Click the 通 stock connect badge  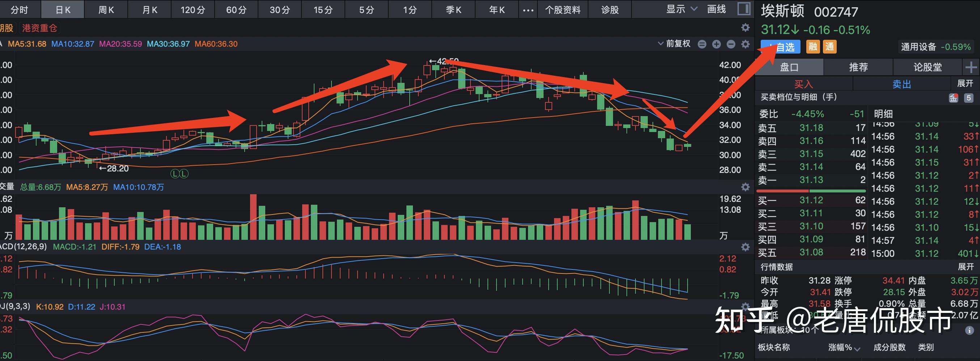coord(829,47)
